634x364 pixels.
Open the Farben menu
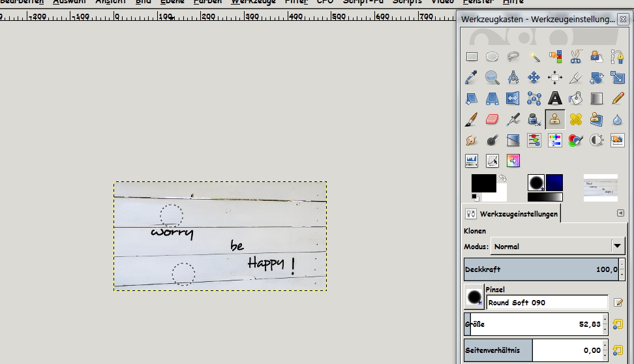coord(207,2)
